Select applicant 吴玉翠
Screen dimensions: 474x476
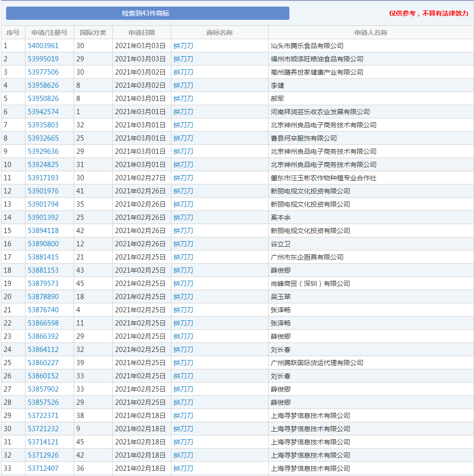tap(281, 297)
